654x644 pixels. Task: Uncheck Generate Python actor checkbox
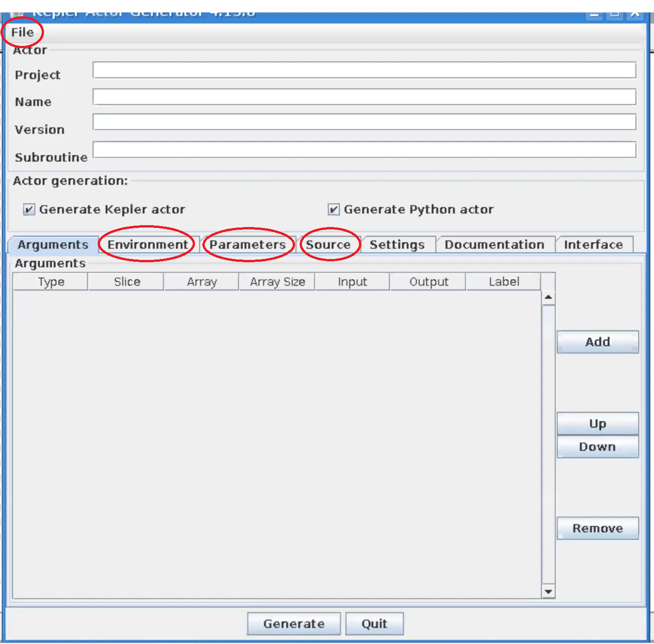tap(333, 210)
